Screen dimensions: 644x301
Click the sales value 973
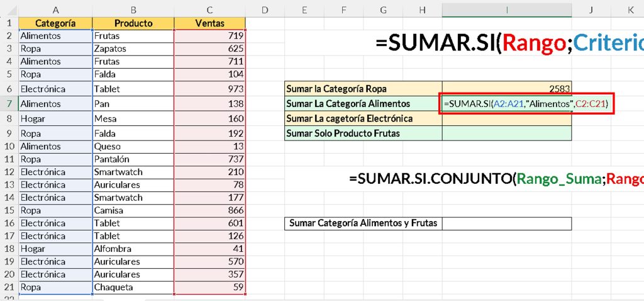pos(209,89)
